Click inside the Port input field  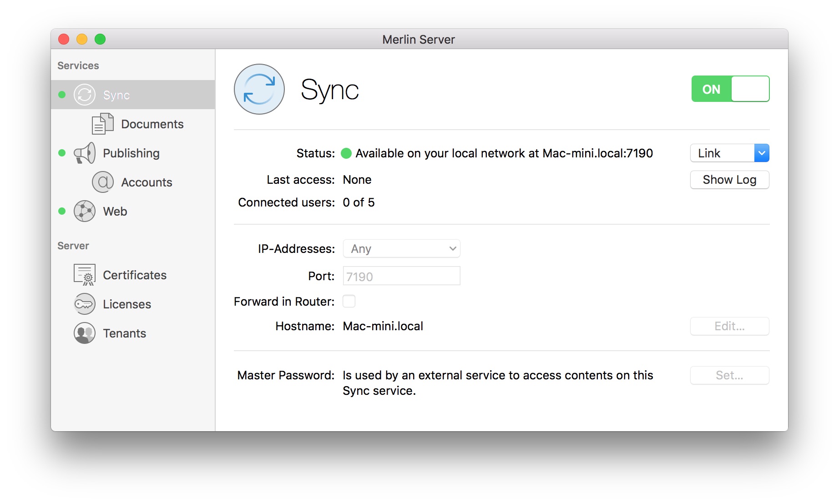click(401, 276)
